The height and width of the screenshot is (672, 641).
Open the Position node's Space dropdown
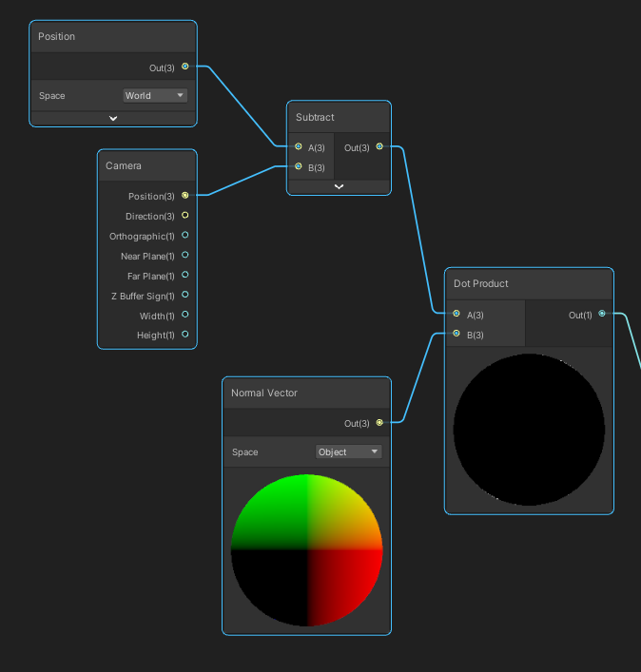click(155, 96)
